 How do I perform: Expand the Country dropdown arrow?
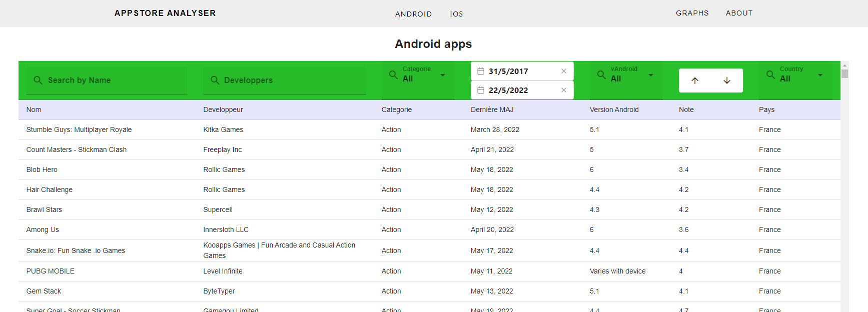(x=820, y=75)
